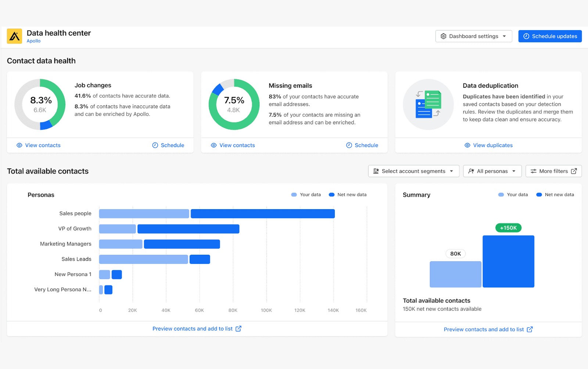
Task: Open the All personas dropdown
Action: point(492,171)
